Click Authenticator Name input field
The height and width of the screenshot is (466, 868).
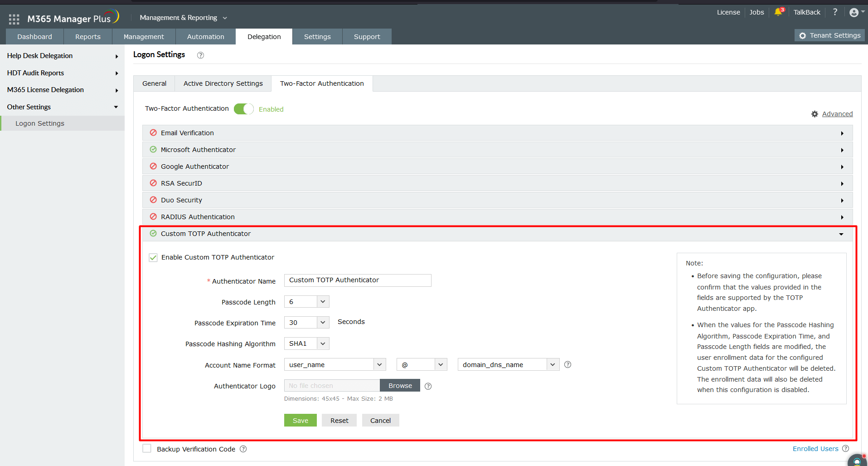click(358, 280)
